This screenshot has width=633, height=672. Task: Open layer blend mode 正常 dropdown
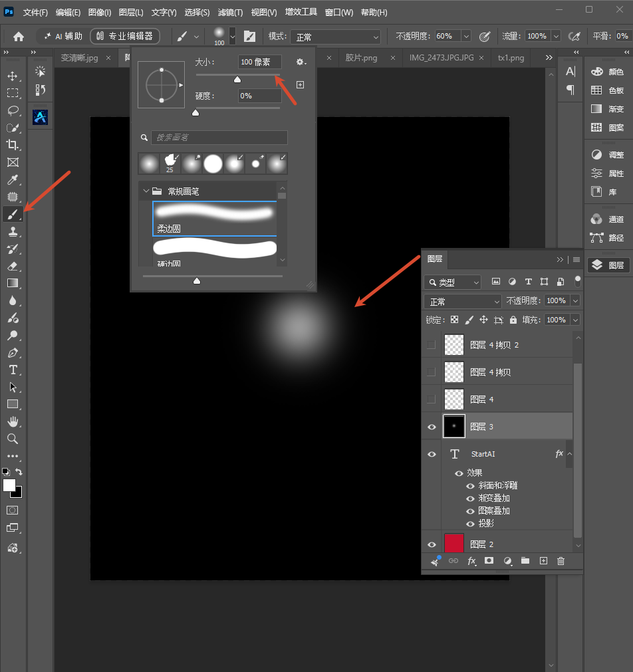coord(462,302)
